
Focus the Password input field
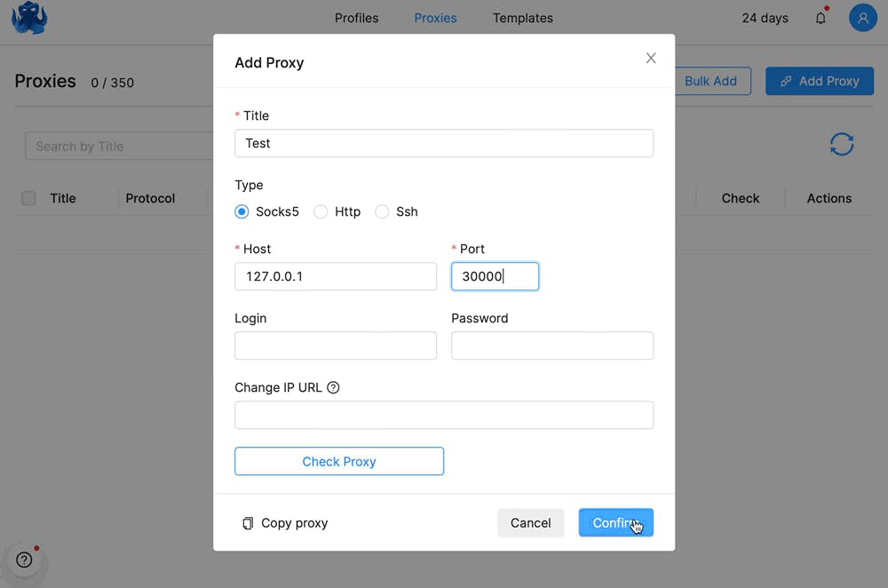click(x=552, y=346)
